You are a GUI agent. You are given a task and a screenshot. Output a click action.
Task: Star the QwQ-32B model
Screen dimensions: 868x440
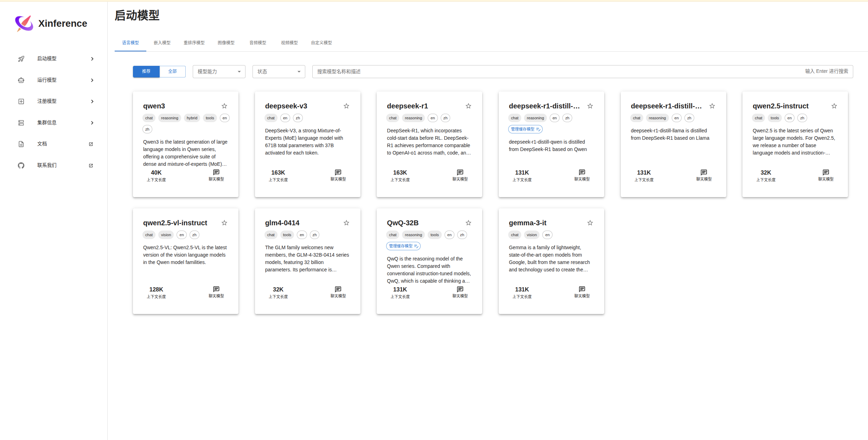click(468, 223)
